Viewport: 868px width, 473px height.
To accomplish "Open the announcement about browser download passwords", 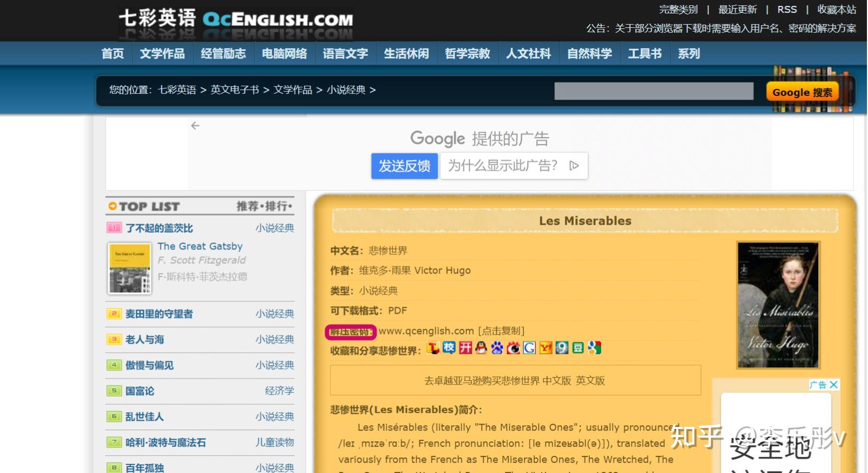I will pyautogui.click(x=735, y=28).
